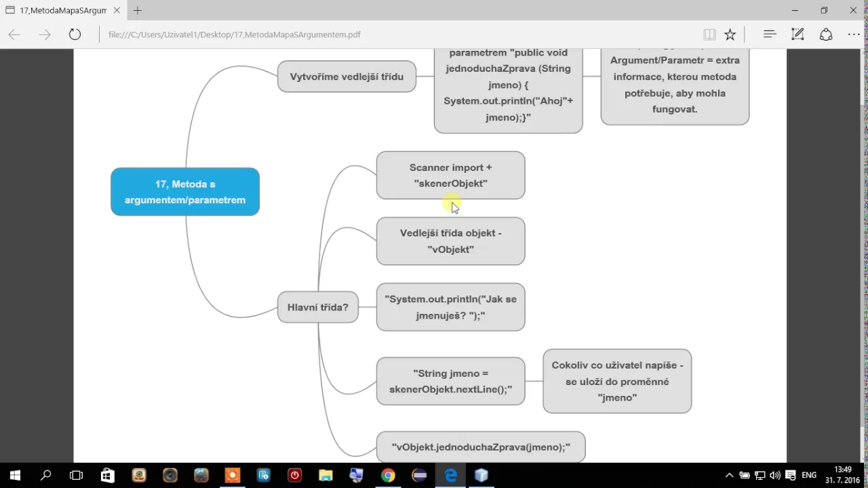Open Google Chrome on taskbar
Viewport: 868px width, 488px height.
click(x=388, y=475)
